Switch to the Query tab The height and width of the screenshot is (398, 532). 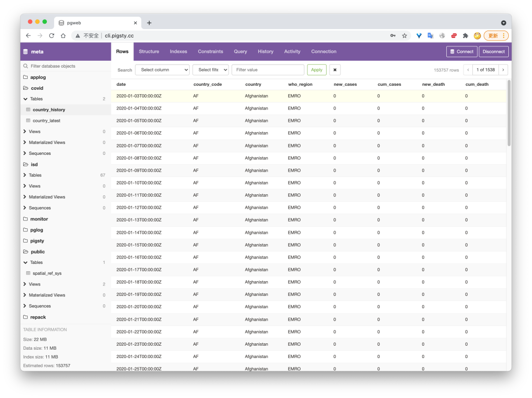(240, 51)
